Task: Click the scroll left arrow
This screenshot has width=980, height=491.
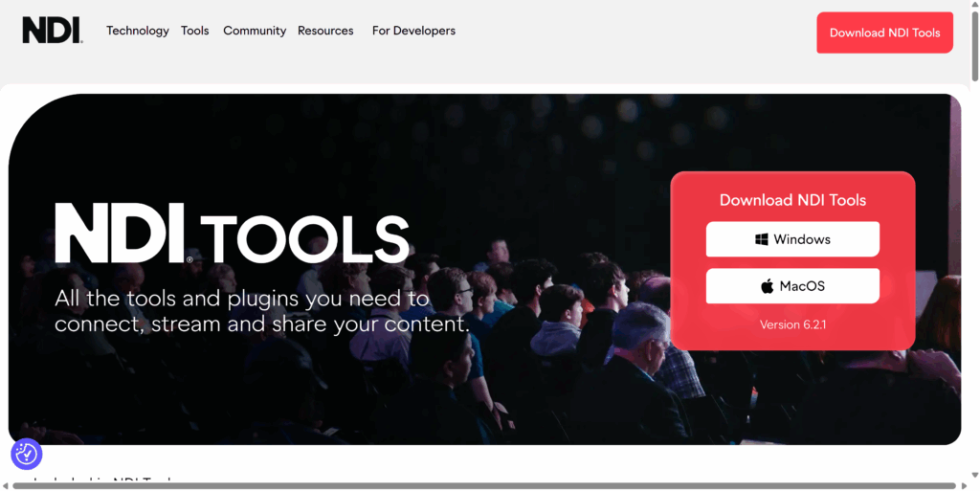Action: (5, 485)
